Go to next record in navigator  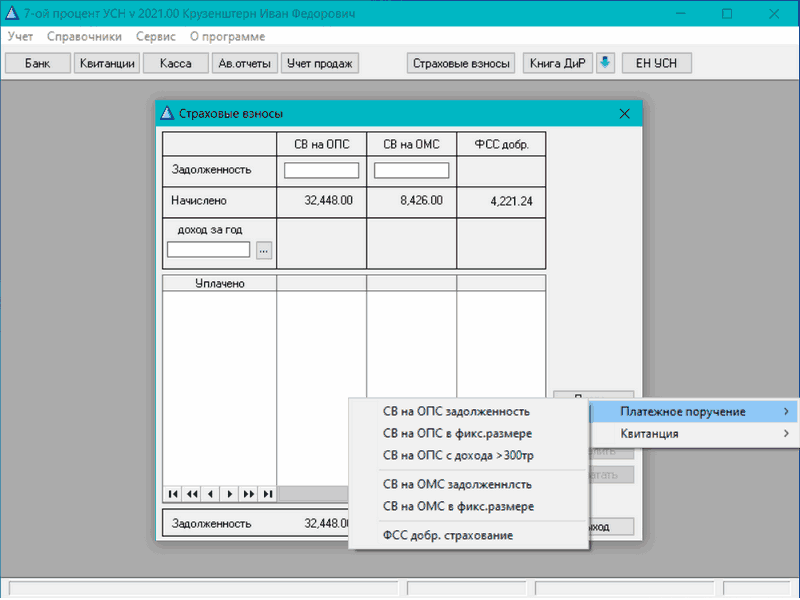click(230, 494)
